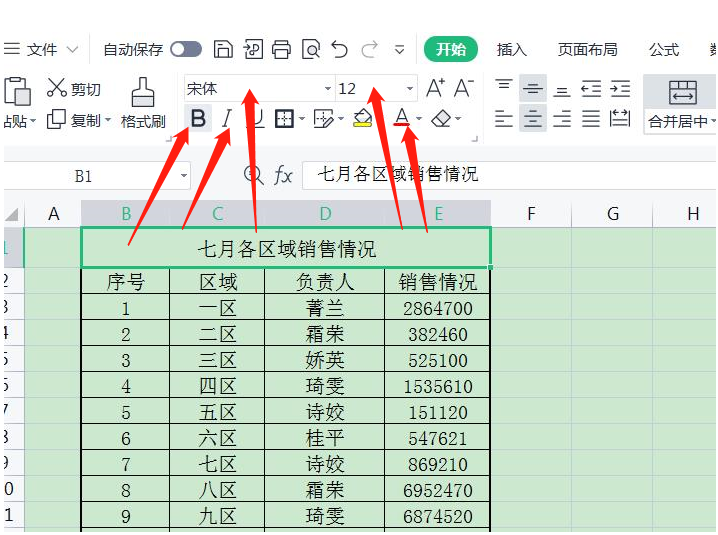This screenshot has width=718, height=535.
Task: Expand the font color dropdown arrow
Action: coord(419,119)
